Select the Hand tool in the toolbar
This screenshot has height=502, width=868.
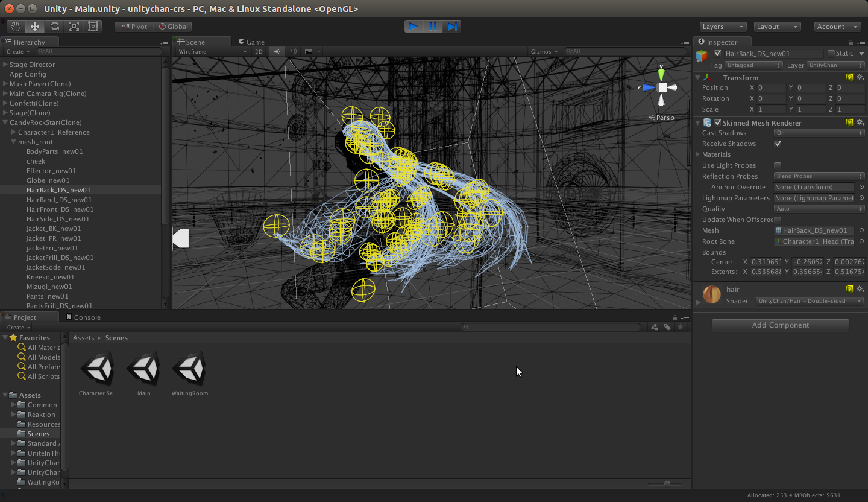(15, 26)
